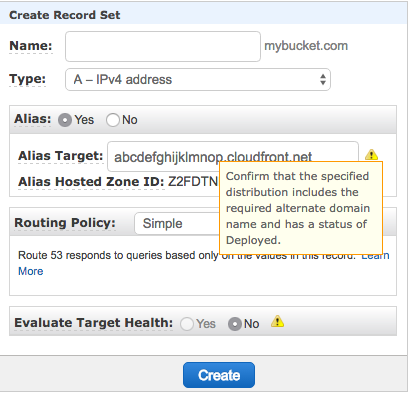Click the warning icon beside Alias Target
The width and height of the screenshot is (412, 394).
[x=371, y=155]
